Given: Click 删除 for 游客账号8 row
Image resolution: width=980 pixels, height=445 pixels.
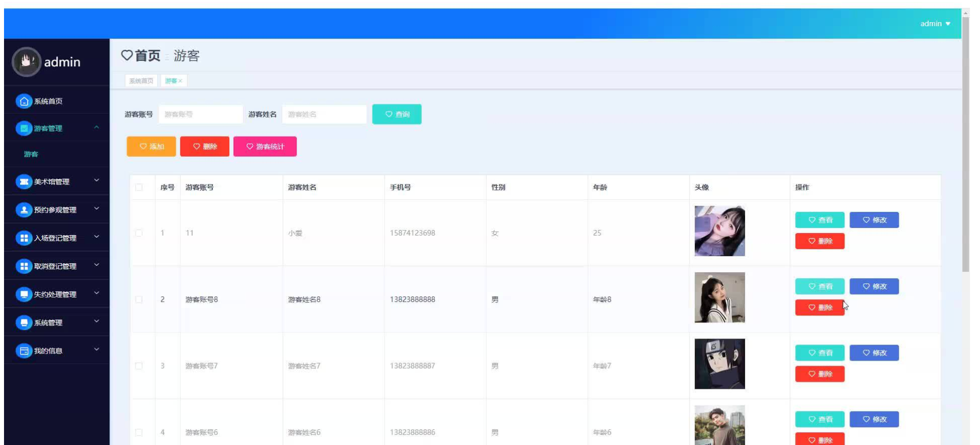Looking at the screenshot, I should tap(820, 307).
